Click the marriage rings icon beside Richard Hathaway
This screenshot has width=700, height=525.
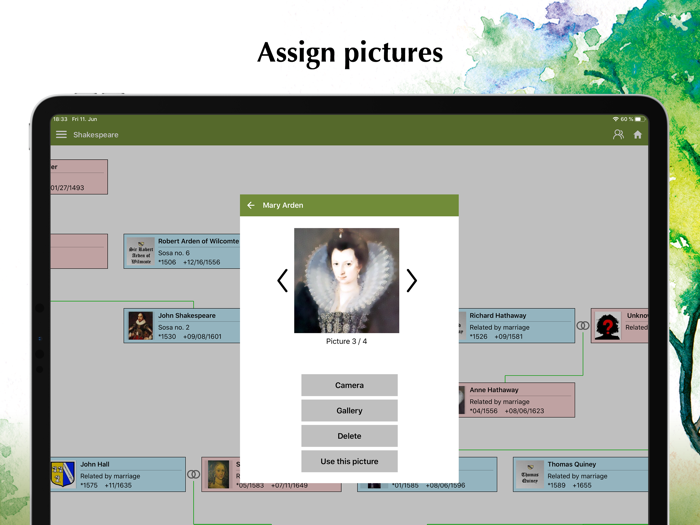click(583, 325)
